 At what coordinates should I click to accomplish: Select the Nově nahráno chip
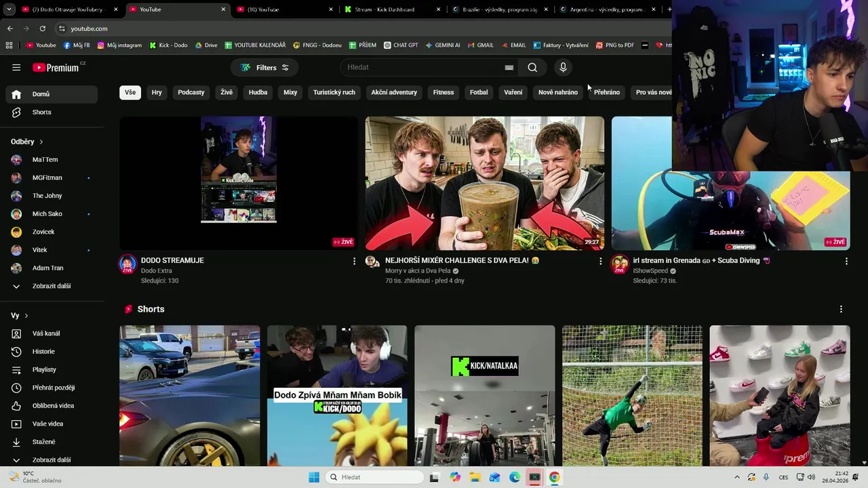558,92
